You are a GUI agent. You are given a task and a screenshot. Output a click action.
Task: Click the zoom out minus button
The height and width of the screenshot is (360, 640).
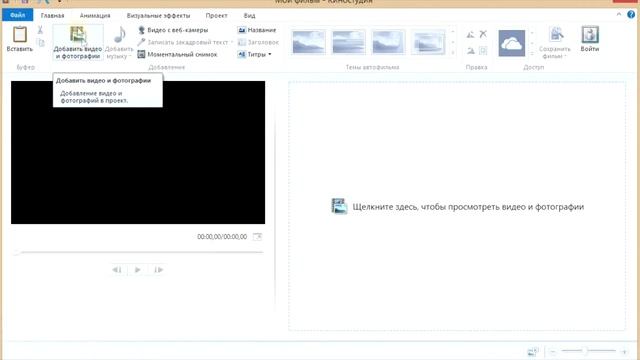point(553,351)
